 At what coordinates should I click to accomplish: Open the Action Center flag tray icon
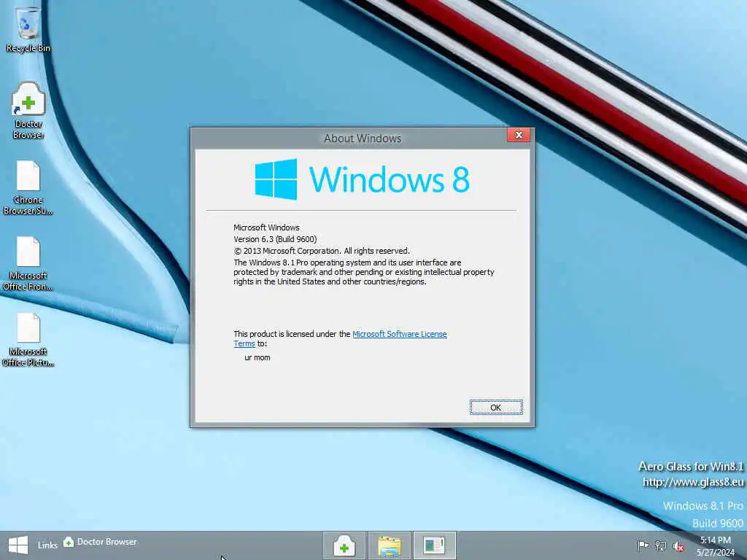tap(643, 545)
